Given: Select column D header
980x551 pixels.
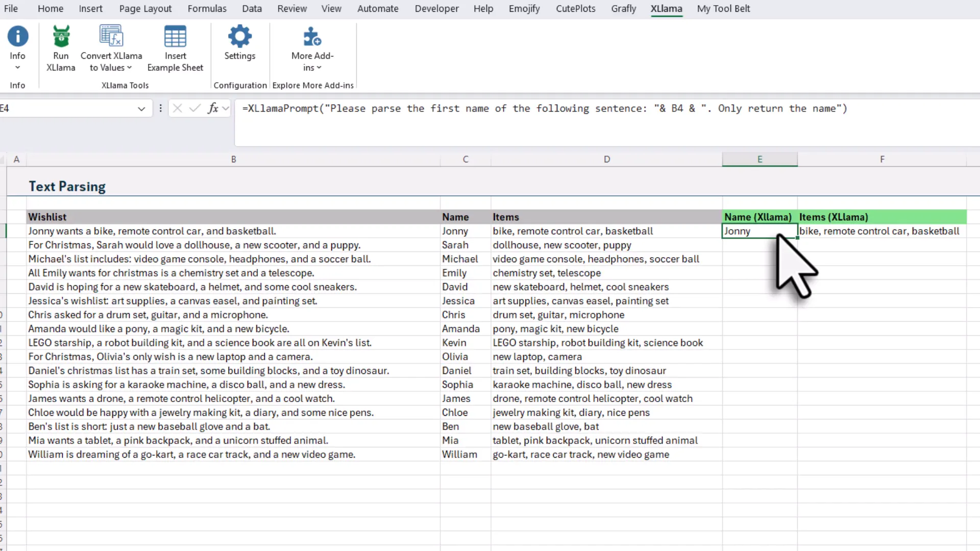Looking at the screenshot, I should click(606, 159).
